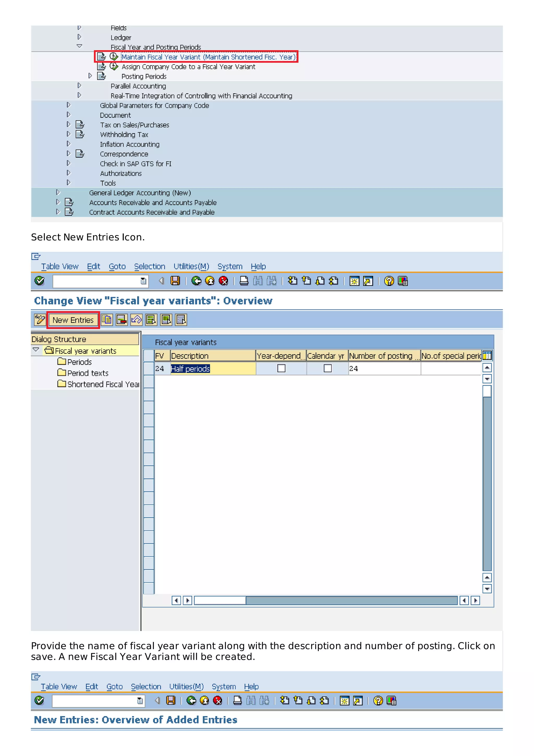Select Periods folder in Dialog Structure
The image size is (534, 756).
(x=79, y=362)
